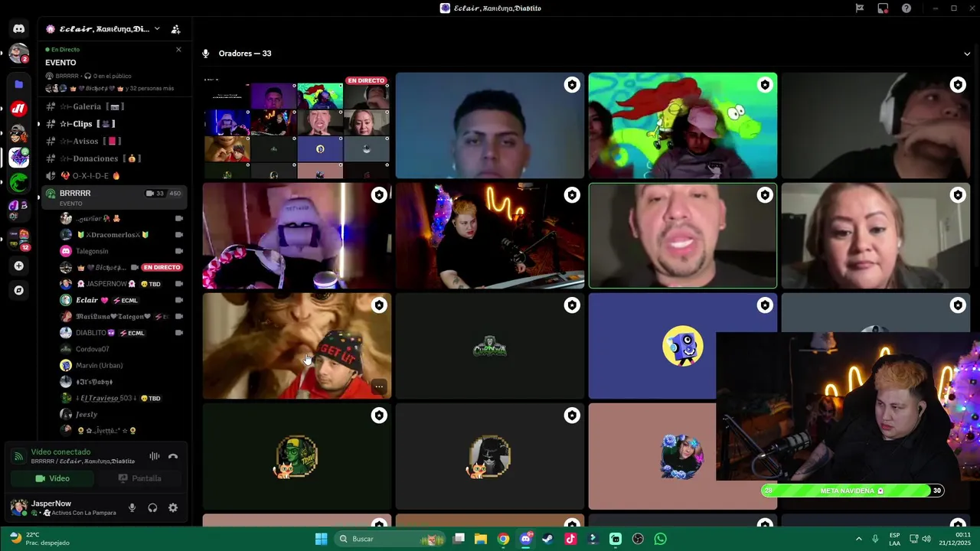Toggle screen share with Pantalla button
The image size is (980, 551).
[139, 478]
